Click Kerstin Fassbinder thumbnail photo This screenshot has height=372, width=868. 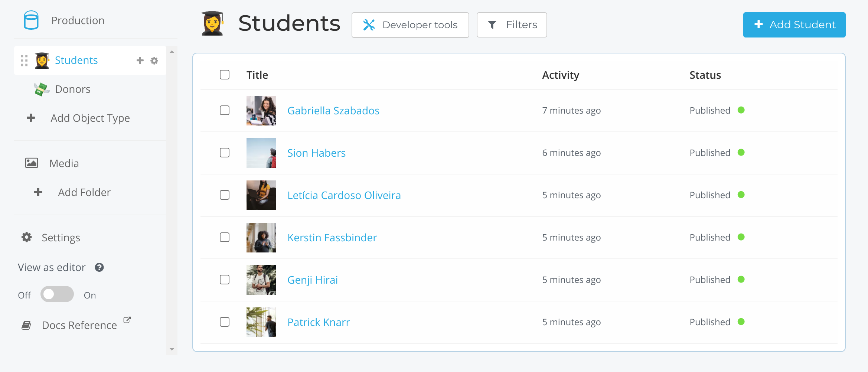pos(261,238)
